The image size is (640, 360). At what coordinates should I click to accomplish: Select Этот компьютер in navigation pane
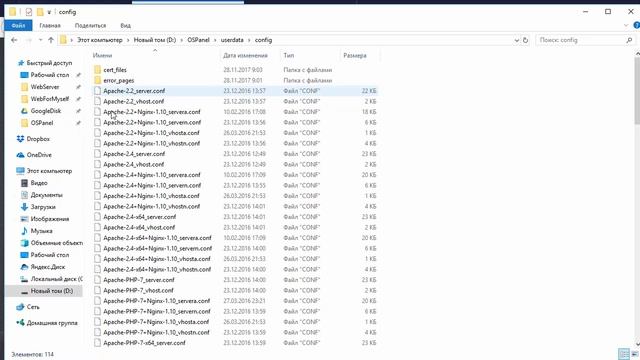(x=49, y=171)
